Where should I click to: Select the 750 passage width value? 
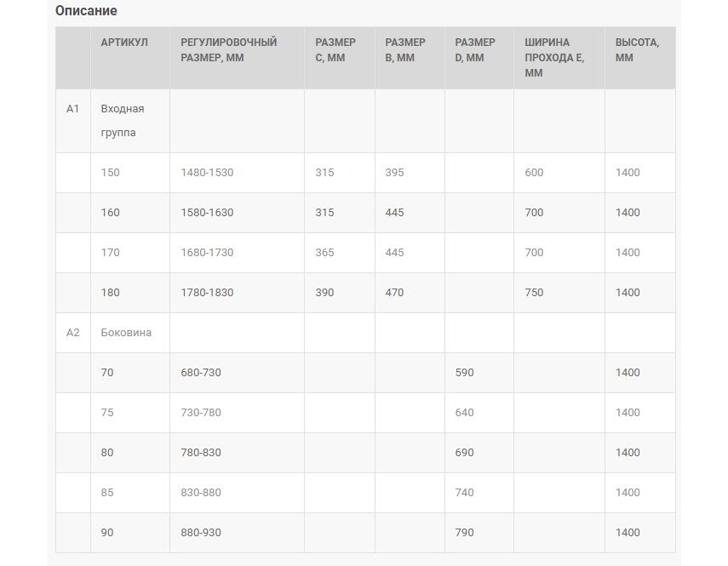pos(534,293)
